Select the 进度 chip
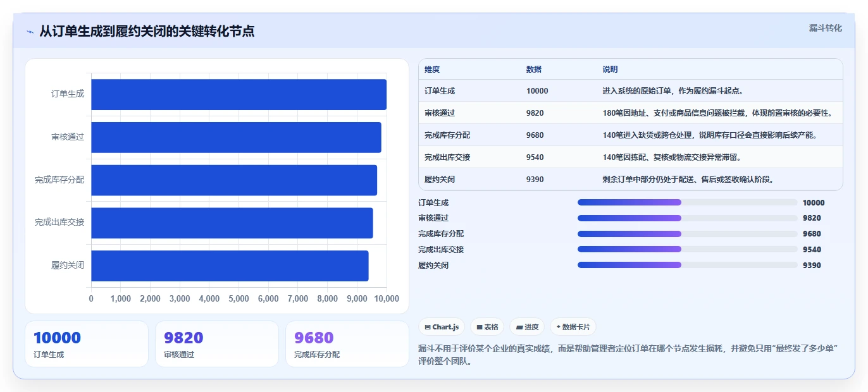Image resolution: width=868 pixels, height=392 pixels. 527,327
